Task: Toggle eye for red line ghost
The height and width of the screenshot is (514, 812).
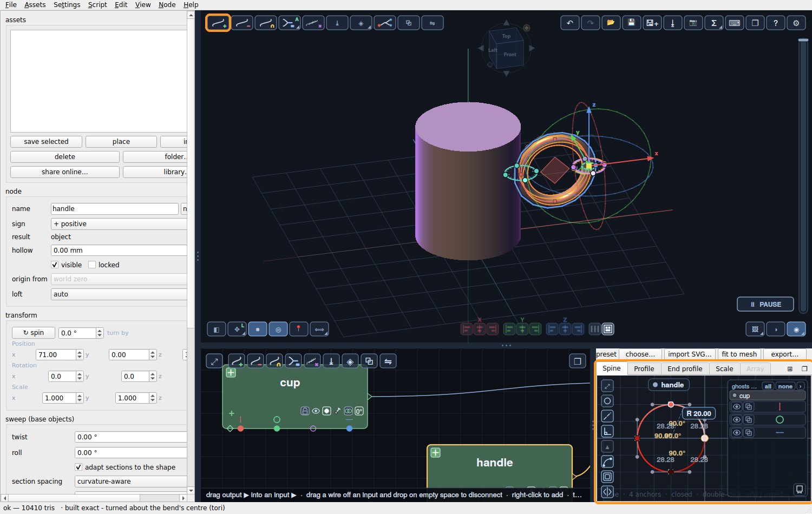Action: [x=736, y=406]
